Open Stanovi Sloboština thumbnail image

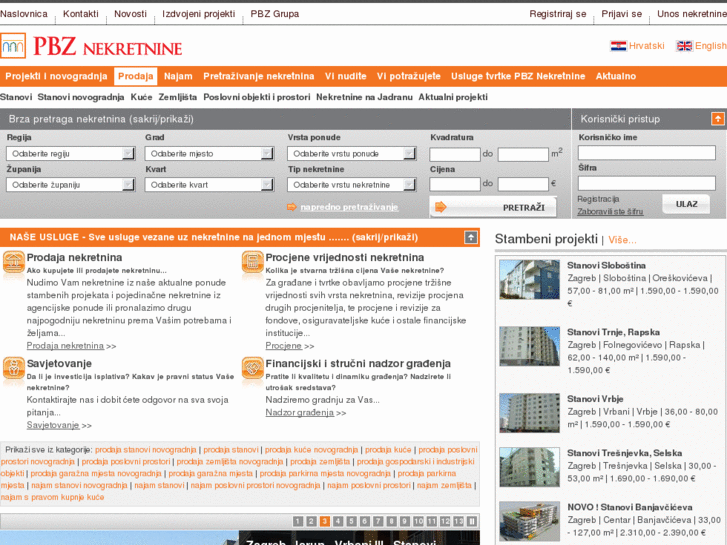point(529,279)
